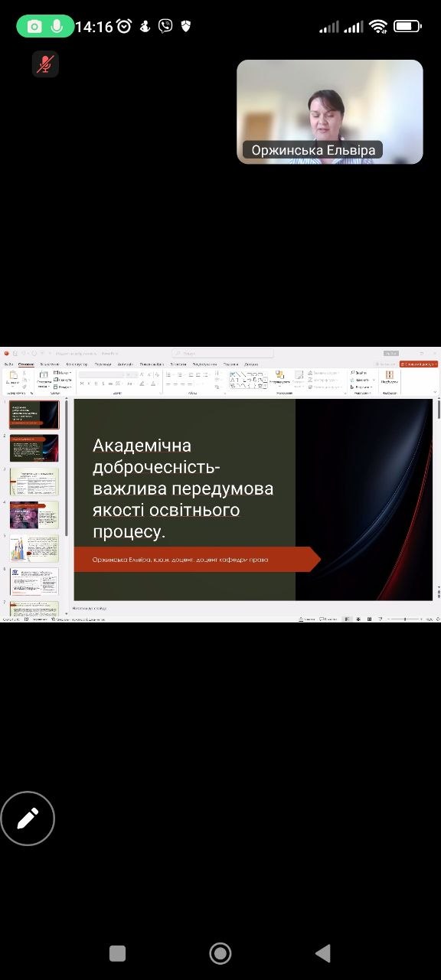Open the Android recent apps button
The width and height of the screenshot is (441, 980).
click(117, 953)
